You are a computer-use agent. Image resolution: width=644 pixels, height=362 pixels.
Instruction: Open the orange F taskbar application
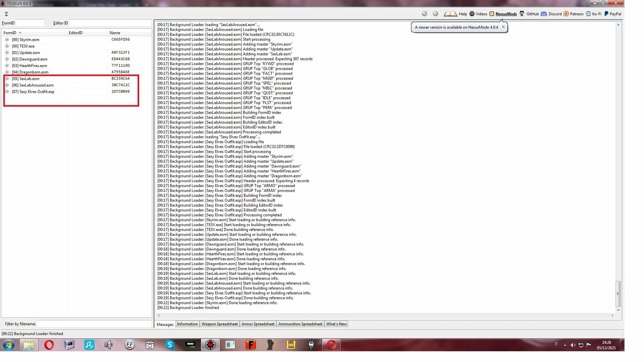(x=251, y=345)
